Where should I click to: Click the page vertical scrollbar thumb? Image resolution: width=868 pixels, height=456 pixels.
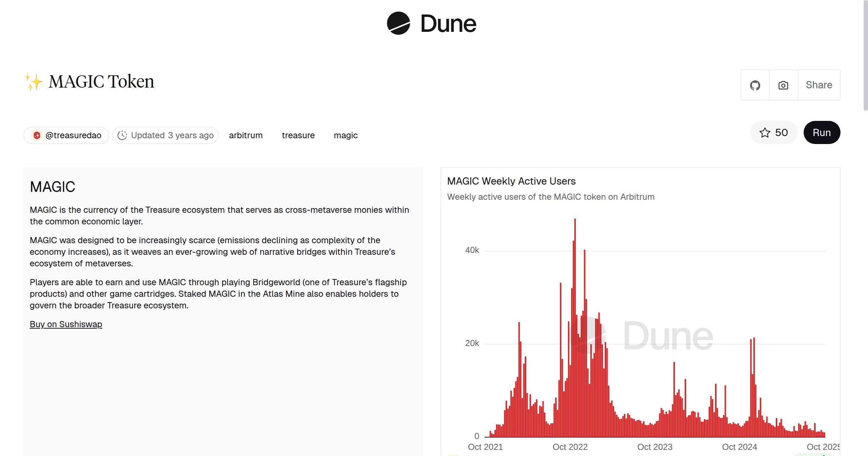pos(865,54)
